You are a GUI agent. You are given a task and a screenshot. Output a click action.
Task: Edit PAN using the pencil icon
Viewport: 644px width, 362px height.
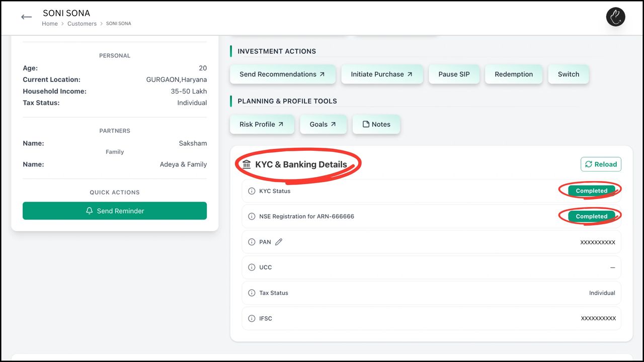(x=278, y=242)
